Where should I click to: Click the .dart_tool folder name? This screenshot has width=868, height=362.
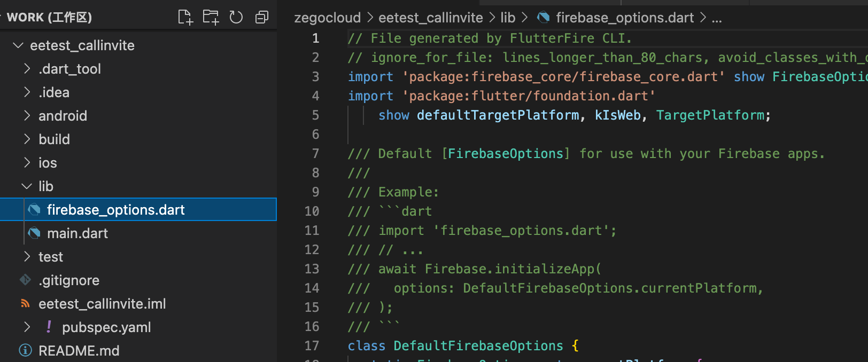pyautogui.click(x=69, y=69)
